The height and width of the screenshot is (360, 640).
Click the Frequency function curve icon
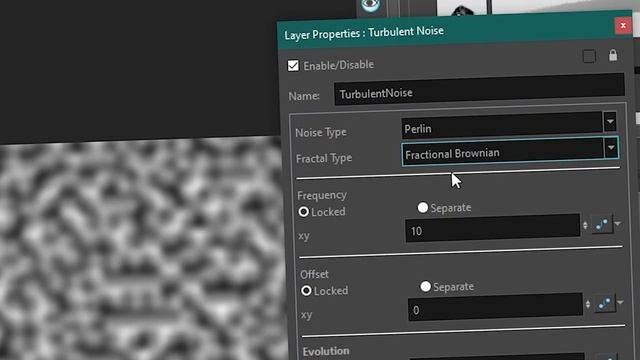tap(602, 224)
